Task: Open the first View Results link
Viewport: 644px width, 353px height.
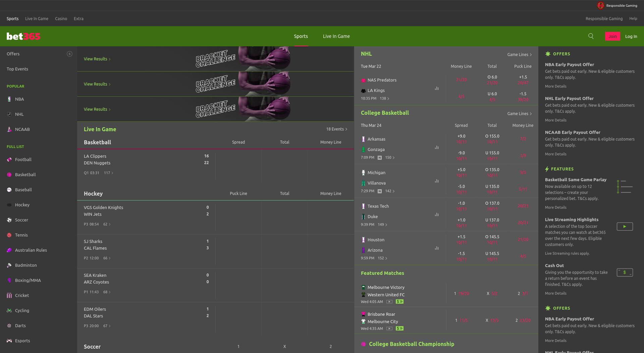Action: tap(97, 59)
